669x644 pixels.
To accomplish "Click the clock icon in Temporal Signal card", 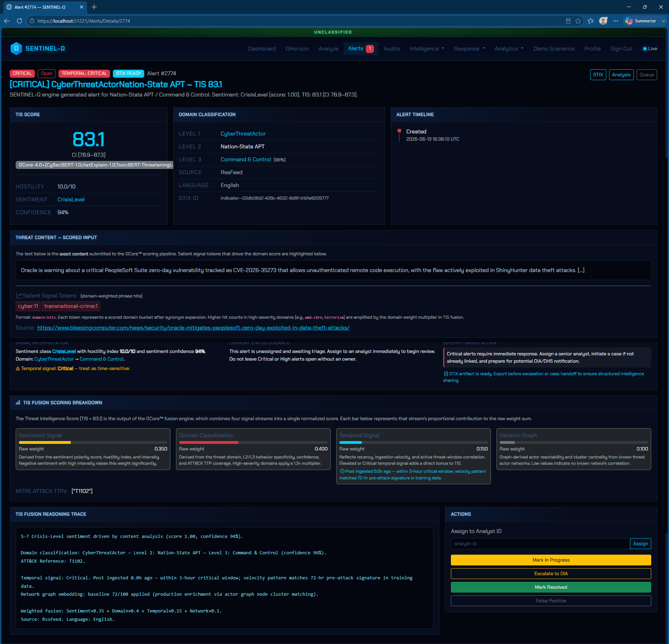I will pyautogui.click(x=342, y=471).
